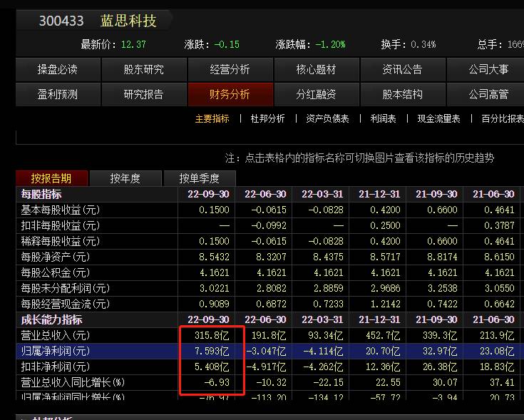Image resolution: width=524 pixels, height=420 pixels.
Task: Click the 成长能力指标 section header
Action: 52,319
